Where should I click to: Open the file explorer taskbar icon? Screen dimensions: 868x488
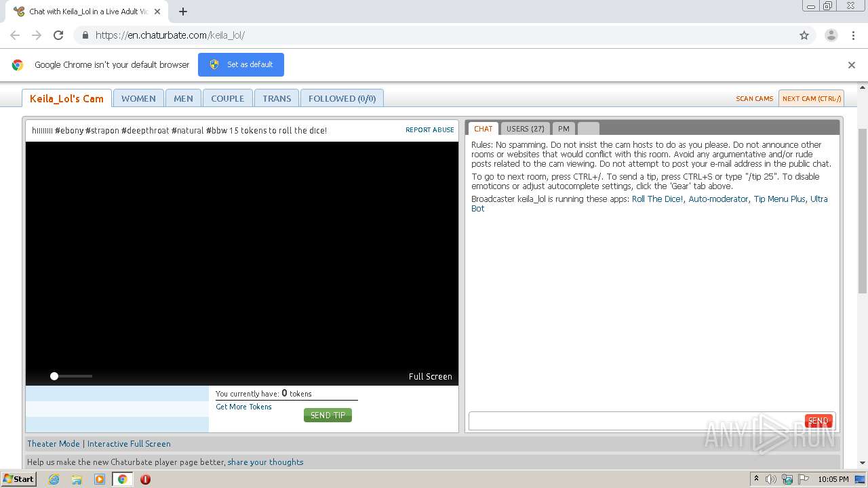pyautogui.click(x=77, y=479)
